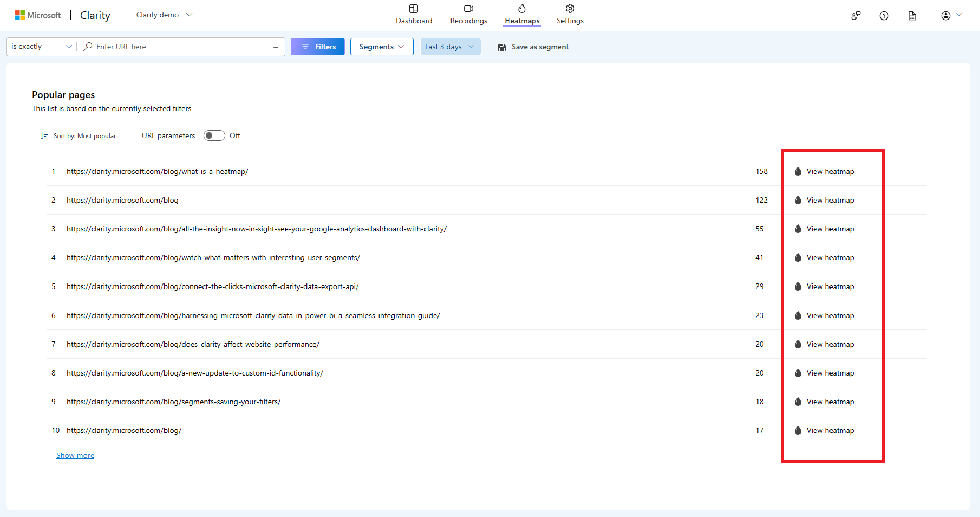Click the magnifier search icon in URL box

88,47
